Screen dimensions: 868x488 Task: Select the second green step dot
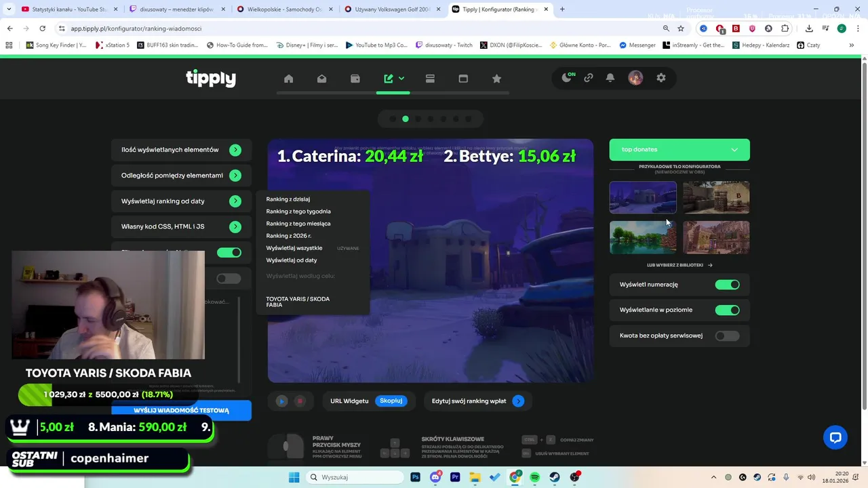point(406,119)
